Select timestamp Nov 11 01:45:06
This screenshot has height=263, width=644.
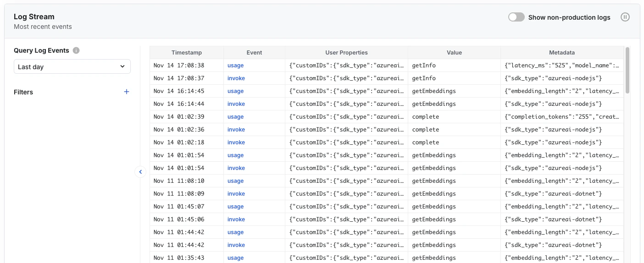pyautogui.click(x=179, y=219)
